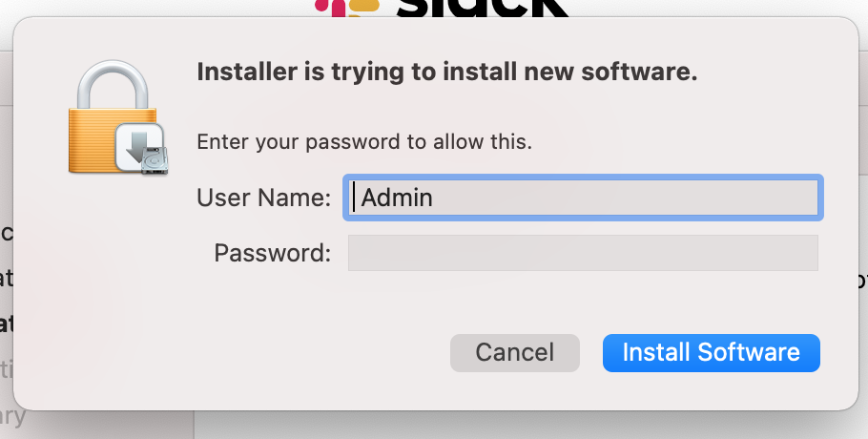Click the "Password:" label
The width and height of the screenshot is (868, 439).
tap(273, 253)
